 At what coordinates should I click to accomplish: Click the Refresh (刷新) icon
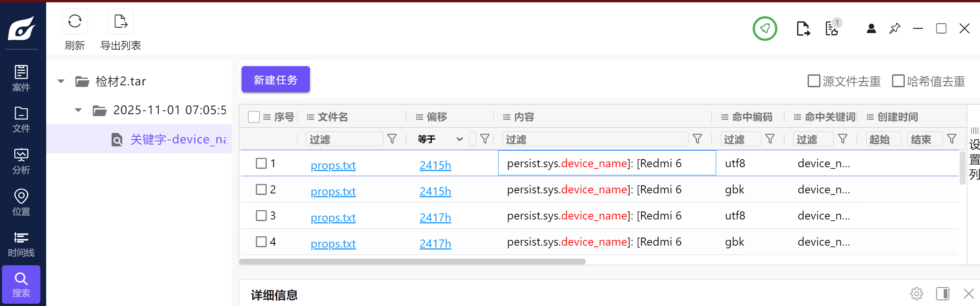pyautogui.click(x=75, y=22)
